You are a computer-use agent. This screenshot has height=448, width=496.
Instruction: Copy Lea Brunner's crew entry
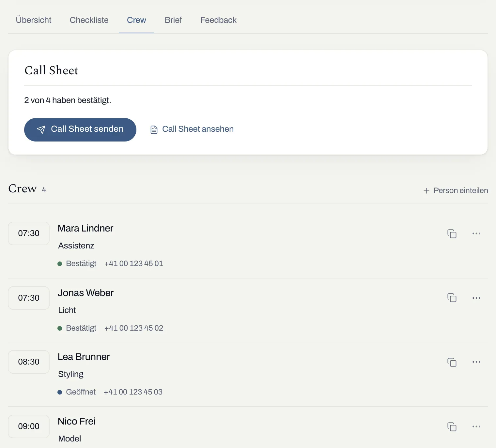tap(452, 362)
